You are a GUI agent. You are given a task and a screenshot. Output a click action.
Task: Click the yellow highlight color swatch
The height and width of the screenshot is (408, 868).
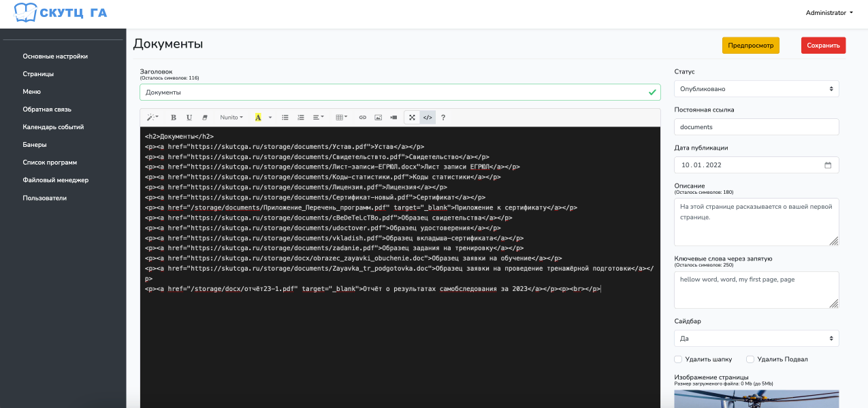pos(258,118)
